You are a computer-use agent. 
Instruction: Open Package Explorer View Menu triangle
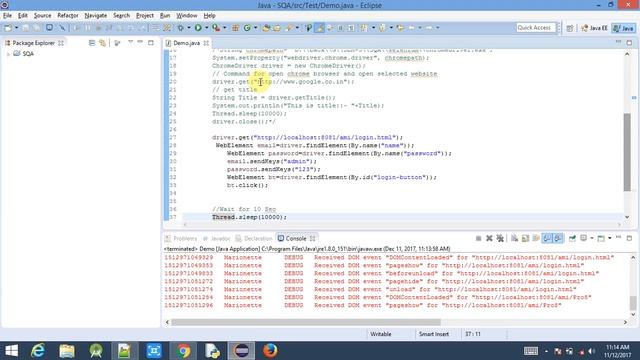pos(130,42)
